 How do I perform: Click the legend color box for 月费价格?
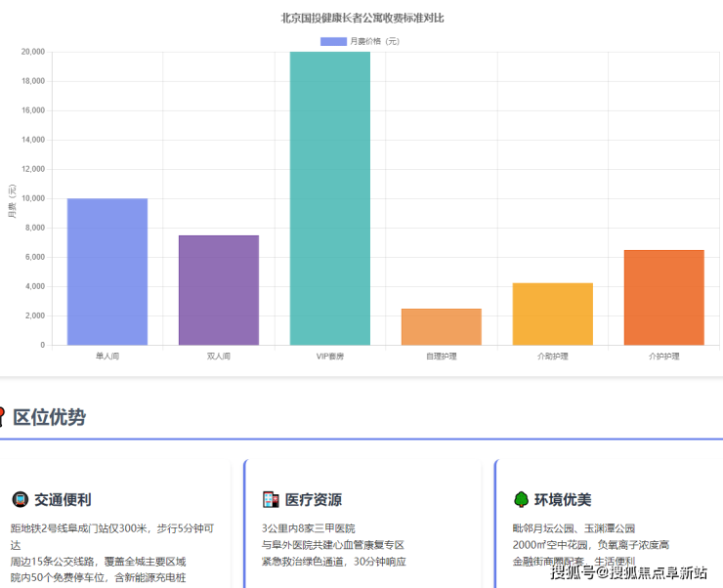(333, 41)
